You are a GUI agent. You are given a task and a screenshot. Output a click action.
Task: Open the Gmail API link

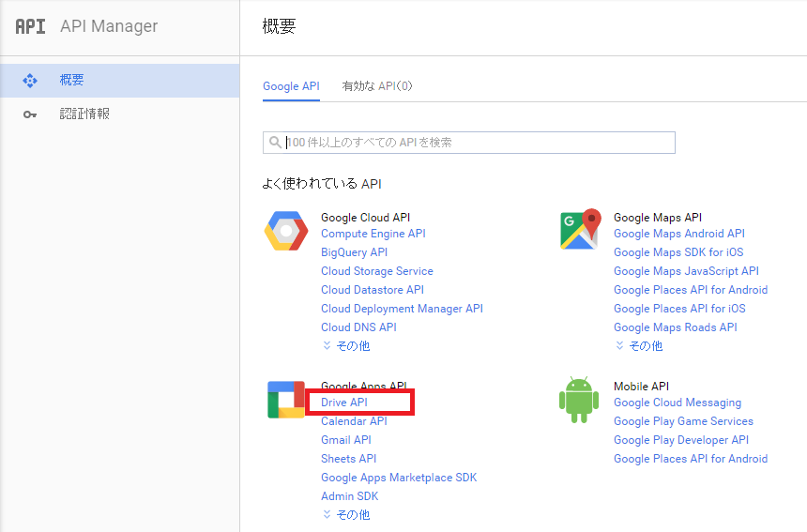coord(346,440)
